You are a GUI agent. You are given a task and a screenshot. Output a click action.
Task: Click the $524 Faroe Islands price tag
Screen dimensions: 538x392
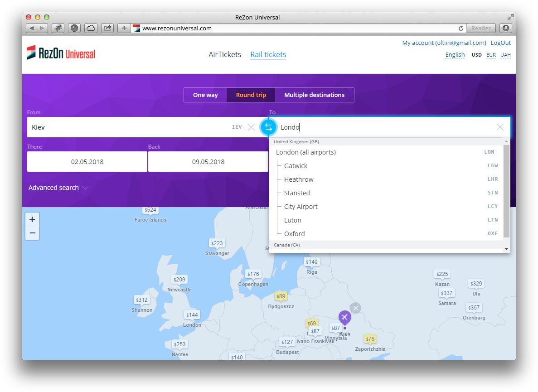tap(150, 210)
